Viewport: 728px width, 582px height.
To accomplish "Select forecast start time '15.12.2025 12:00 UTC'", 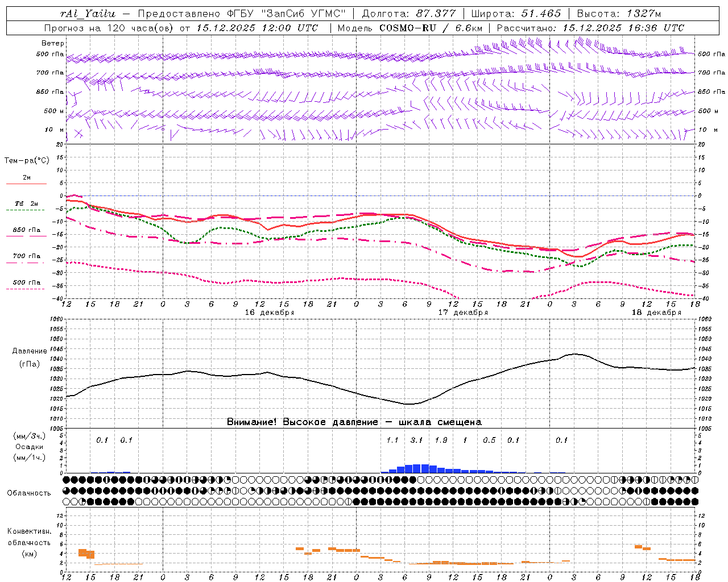I will click(257, 28).
